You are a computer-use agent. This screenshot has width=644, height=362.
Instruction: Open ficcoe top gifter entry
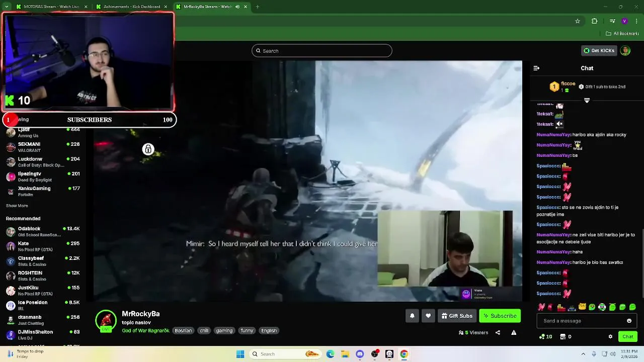point(563,86)
